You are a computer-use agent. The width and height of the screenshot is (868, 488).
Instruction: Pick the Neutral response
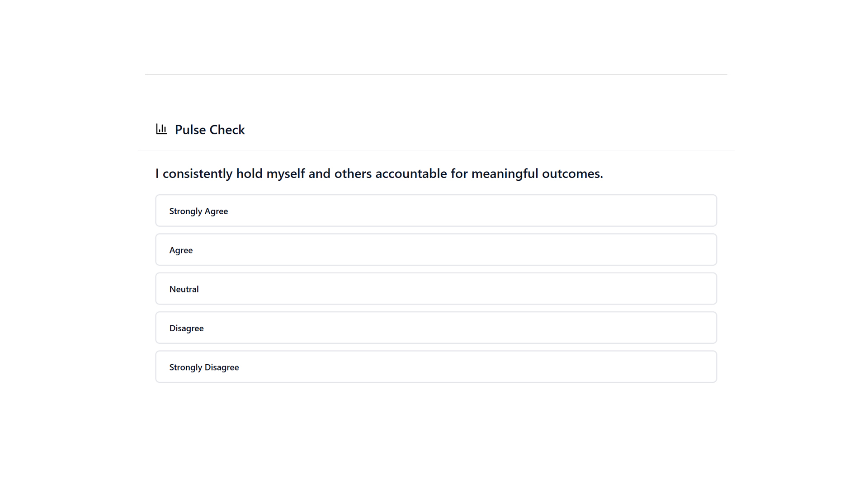pyautogui.click(x=436, y=289)
